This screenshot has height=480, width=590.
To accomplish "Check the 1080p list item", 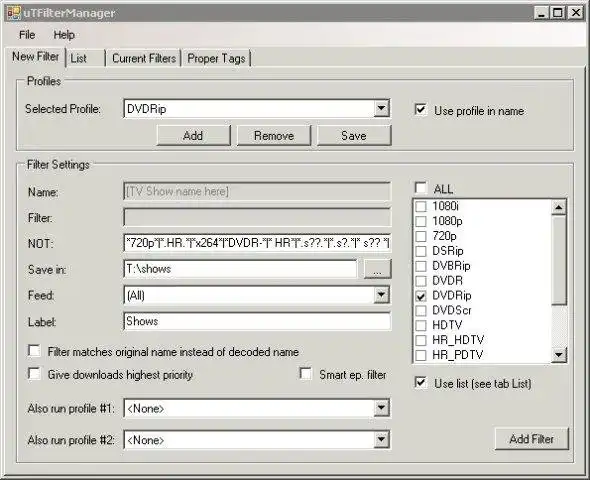I will [x=421, y=221].
